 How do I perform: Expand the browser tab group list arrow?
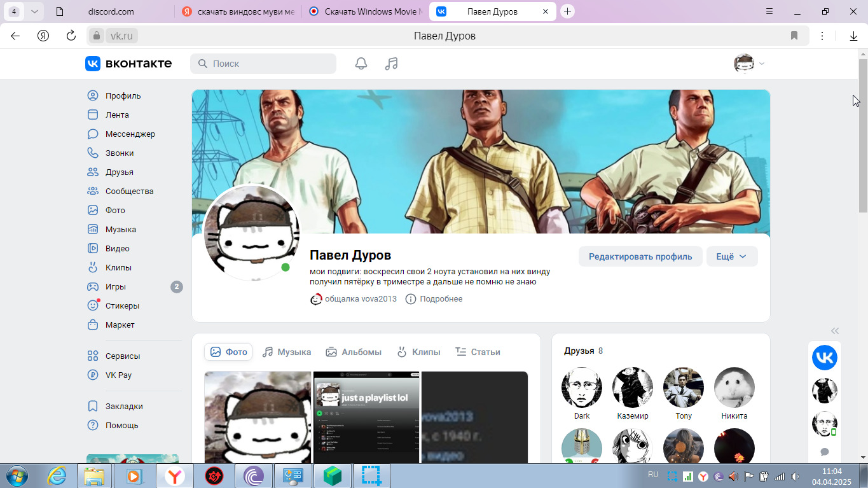pos(34,11)
